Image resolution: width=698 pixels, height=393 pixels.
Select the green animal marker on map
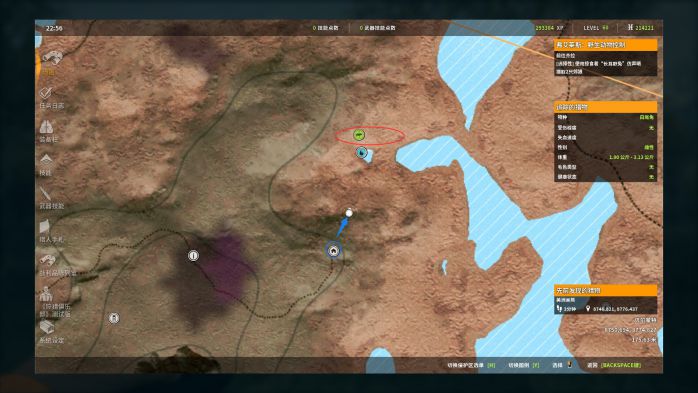(x=359, y=134)
